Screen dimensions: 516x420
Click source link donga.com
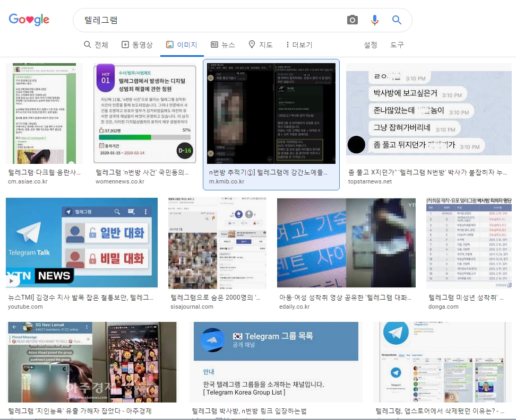[x=443, y=307]
